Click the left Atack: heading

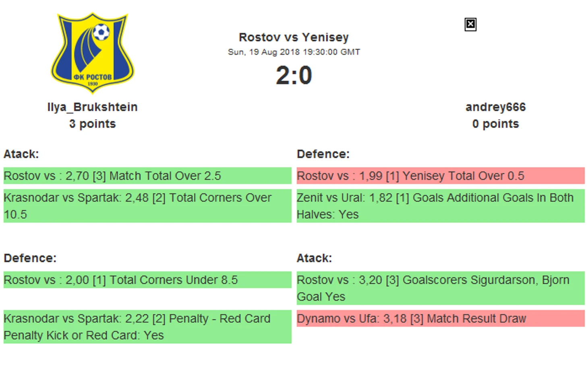21,154
